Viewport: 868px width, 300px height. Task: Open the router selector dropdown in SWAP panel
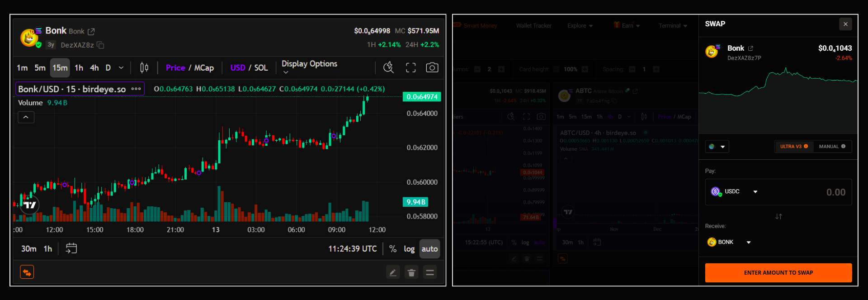tap(717, 147)
